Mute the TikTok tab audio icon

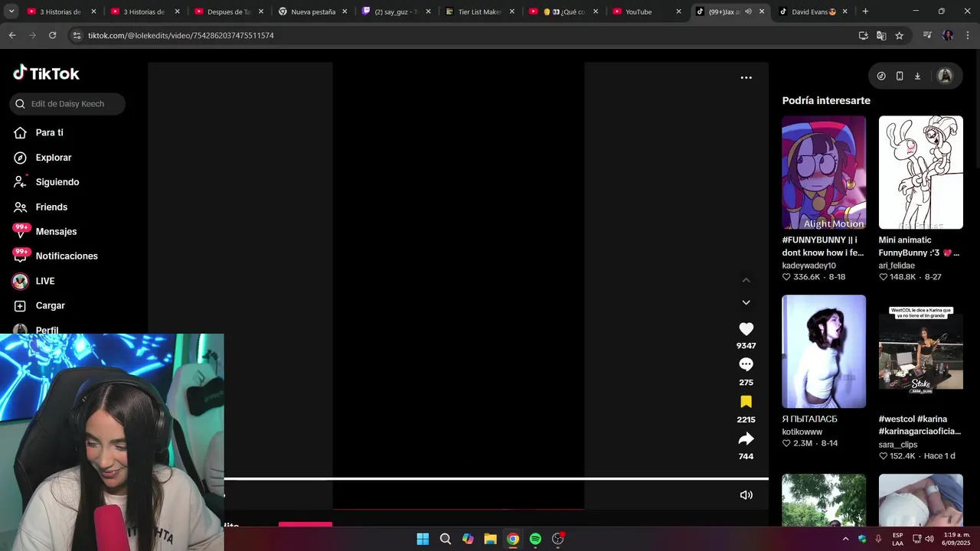coord(748,11)
